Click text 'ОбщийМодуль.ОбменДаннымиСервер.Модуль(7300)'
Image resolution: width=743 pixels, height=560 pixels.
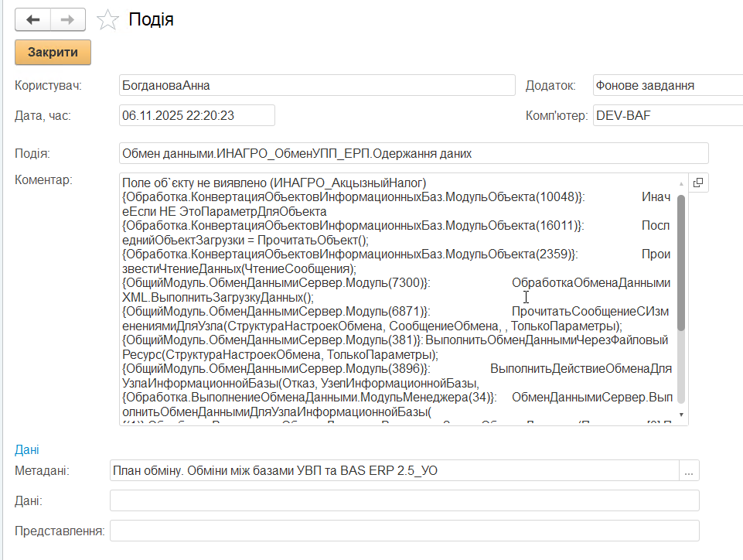tap(276, 282)
